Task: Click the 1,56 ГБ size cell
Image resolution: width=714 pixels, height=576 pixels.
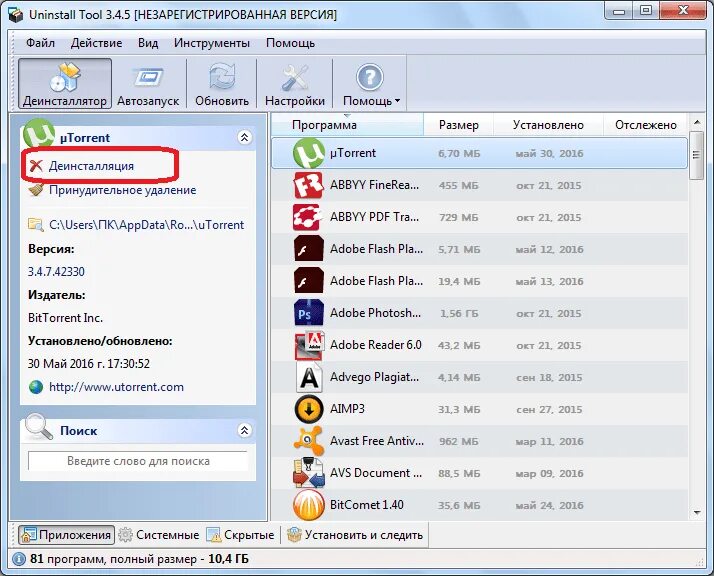Action: (459, 313)
